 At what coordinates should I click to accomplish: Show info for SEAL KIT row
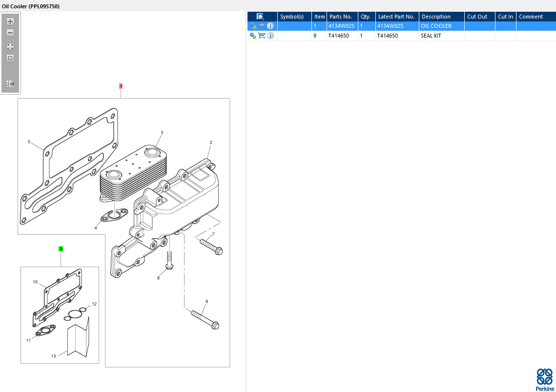270,36
